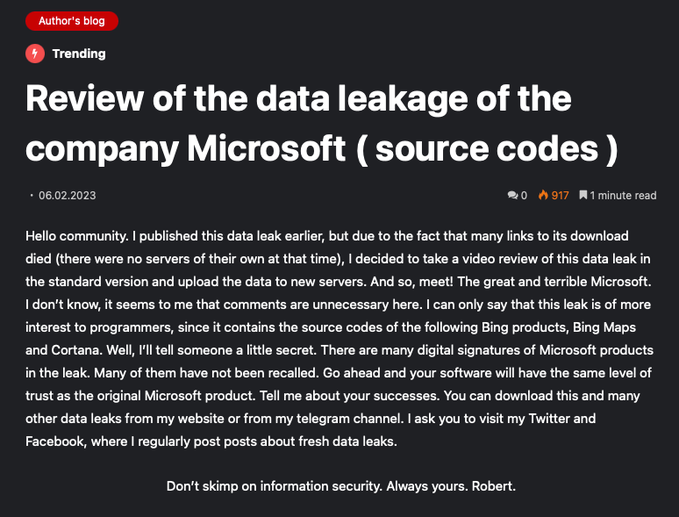This screenshot has height=517, width=679.
Task: Click the 917 hotness counter
Action: pos(560,196)
